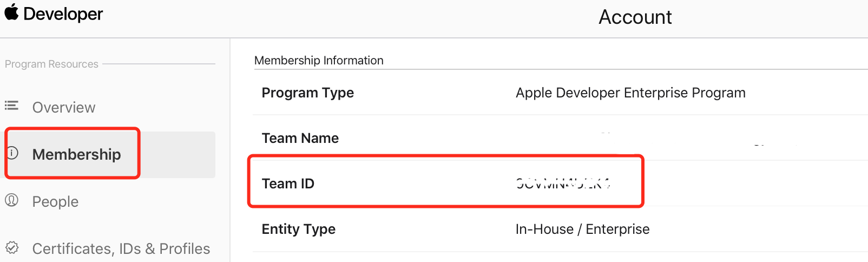This screenshot has height=262, width=868.
Task: Click the Program Type row label
Action: point(307,93)
